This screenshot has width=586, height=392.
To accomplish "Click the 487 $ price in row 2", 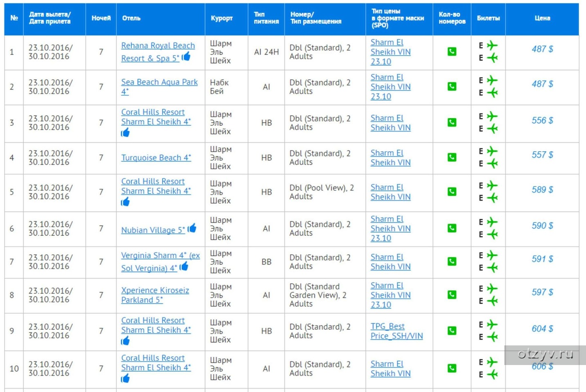I will point(542,84).
